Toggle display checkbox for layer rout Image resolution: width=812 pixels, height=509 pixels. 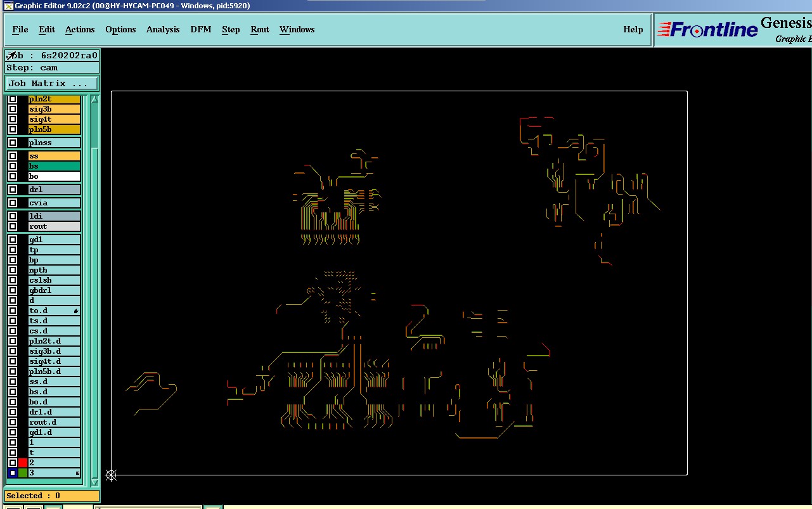coord(13,226)
